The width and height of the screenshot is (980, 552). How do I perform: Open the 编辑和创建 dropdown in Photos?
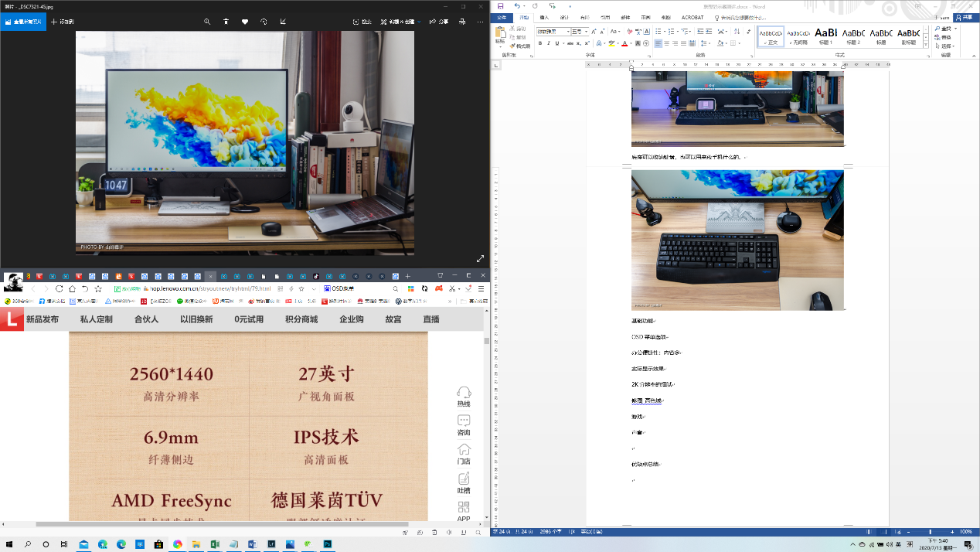click(400, 22)
